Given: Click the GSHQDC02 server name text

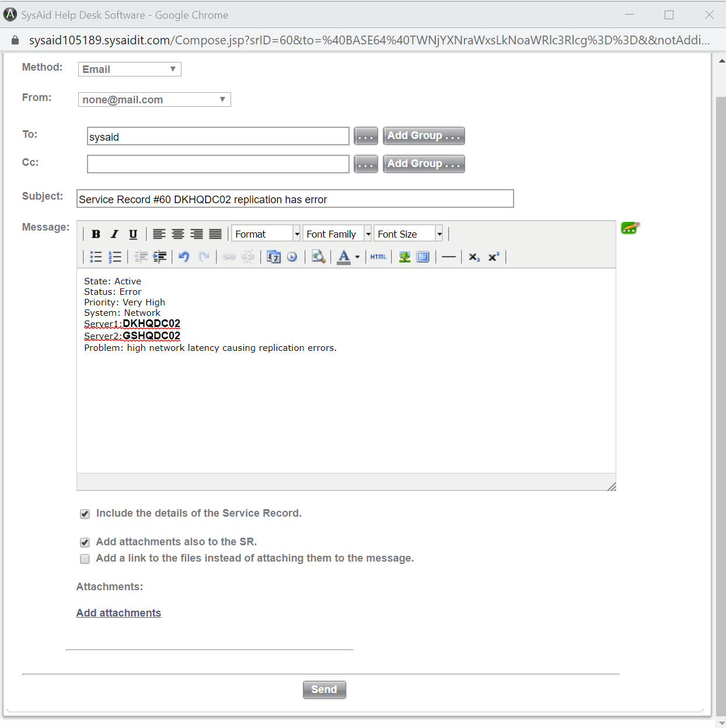Looking at the screenshot, I should [151, 336].
